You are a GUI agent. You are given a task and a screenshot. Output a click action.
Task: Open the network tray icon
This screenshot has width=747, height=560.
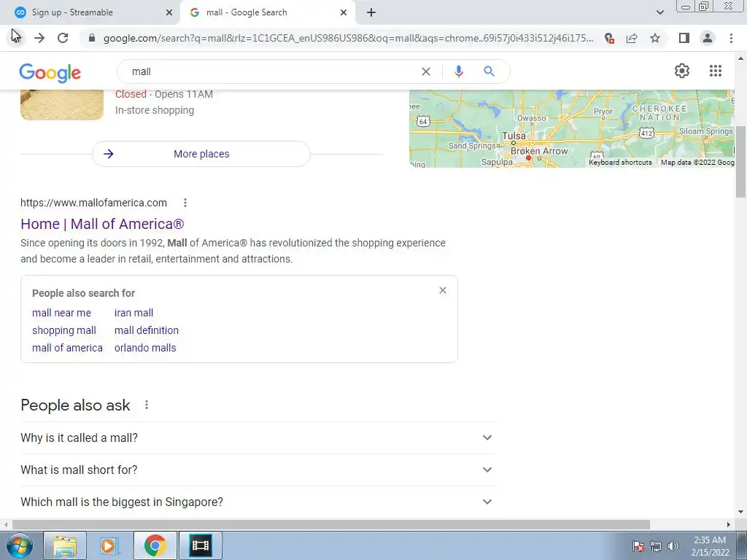pyautogui.click(x=656, y=546)
